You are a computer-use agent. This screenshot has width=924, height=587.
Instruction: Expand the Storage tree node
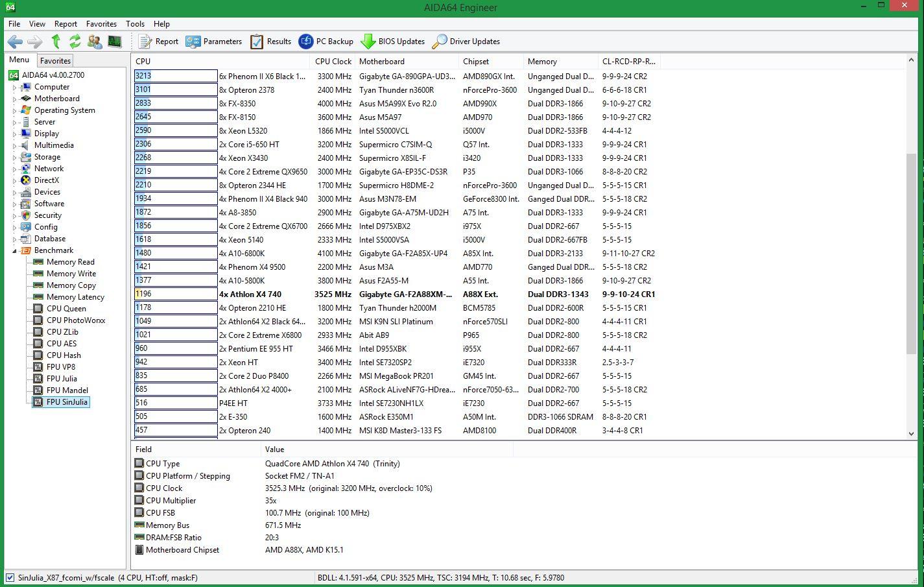(15, 158)
